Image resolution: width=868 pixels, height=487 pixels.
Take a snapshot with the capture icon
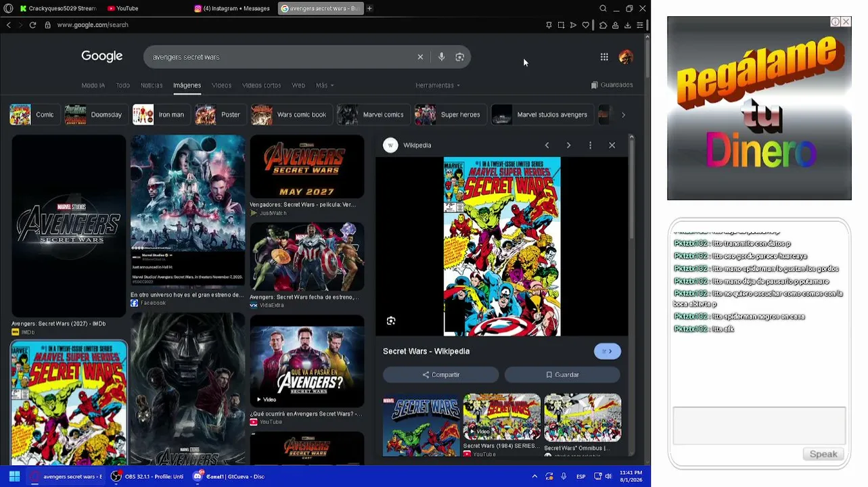(x=561, y=25)
